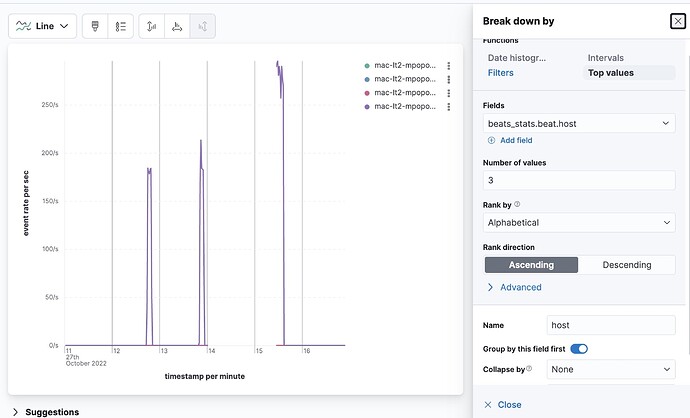The image size is (690, 418).
Task: Click the purple legend color dot
Action: tap(367, 106)
